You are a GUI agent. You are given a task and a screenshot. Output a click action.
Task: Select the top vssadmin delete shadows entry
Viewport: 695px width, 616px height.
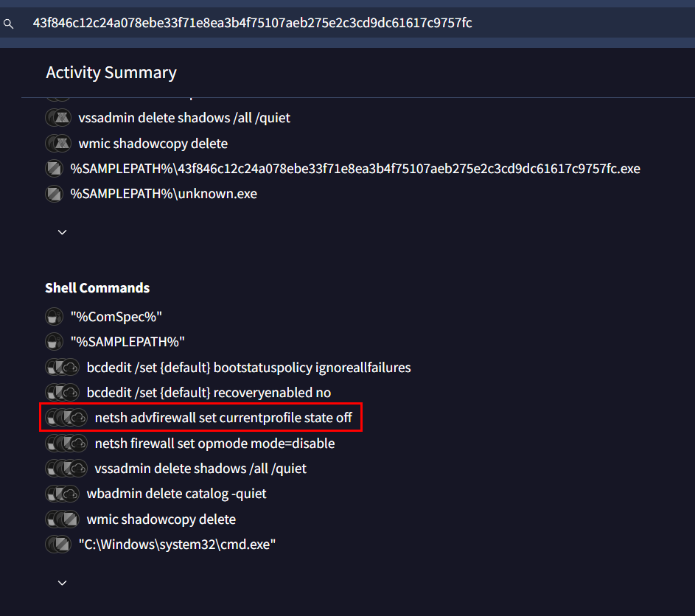click(184, 118)
